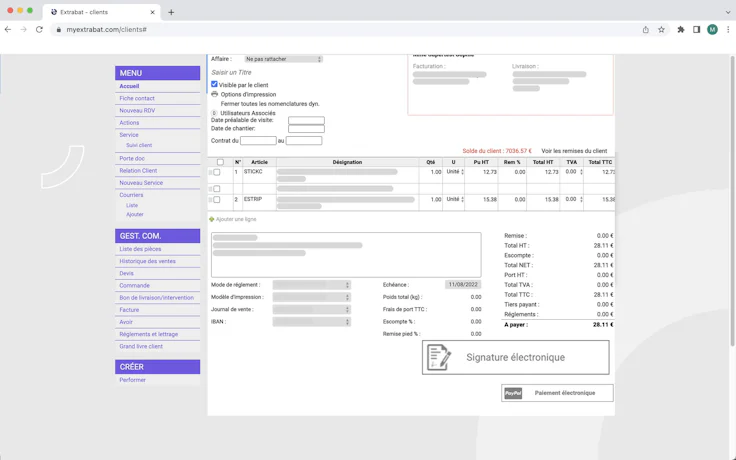Open the browser extensions puzzle icon

point(681,30)
